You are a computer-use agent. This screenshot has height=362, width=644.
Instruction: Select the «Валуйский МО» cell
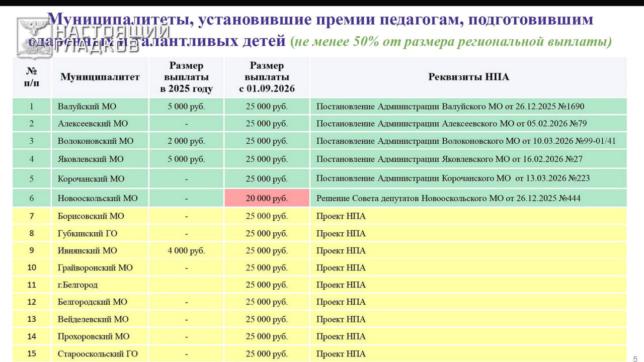coord(88,107)
